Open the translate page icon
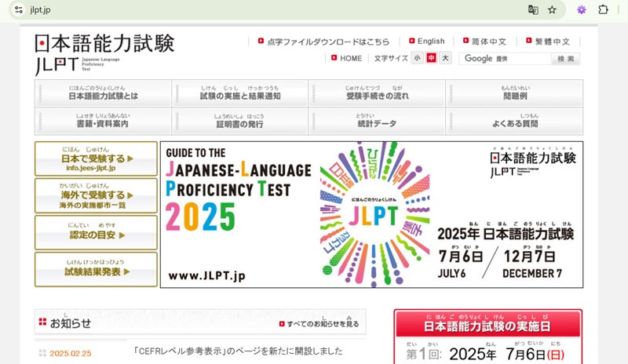This screenshot has height=364, width=628. click(x=533, y=10)
